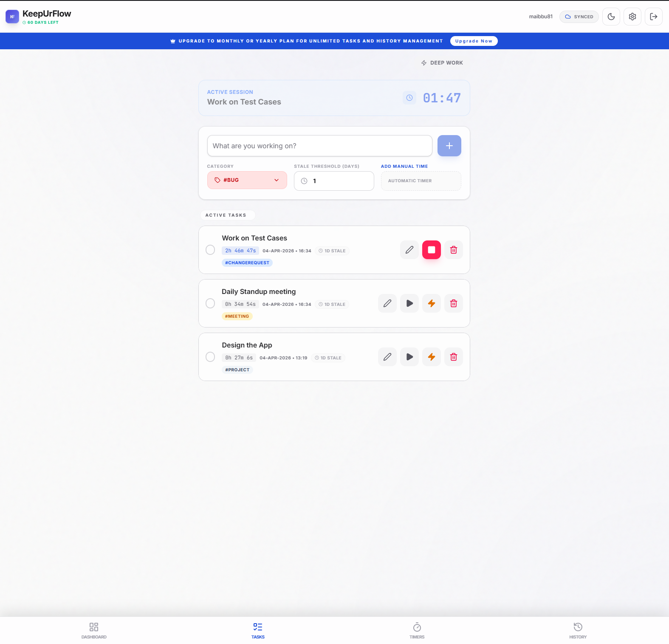Click 'Daily Standup meeting' task title
The height and width of the screenshot is (644, 669).
[259, 292]
